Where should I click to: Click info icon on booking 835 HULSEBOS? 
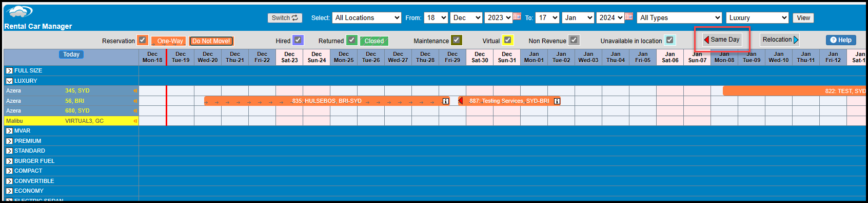point(446,101)
